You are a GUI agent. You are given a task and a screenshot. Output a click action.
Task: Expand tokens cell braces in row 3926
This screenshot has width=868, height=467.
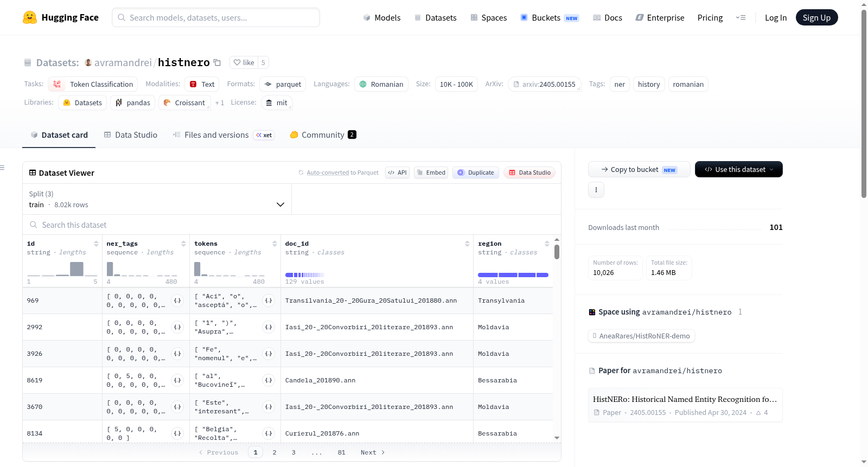[269, 354]
